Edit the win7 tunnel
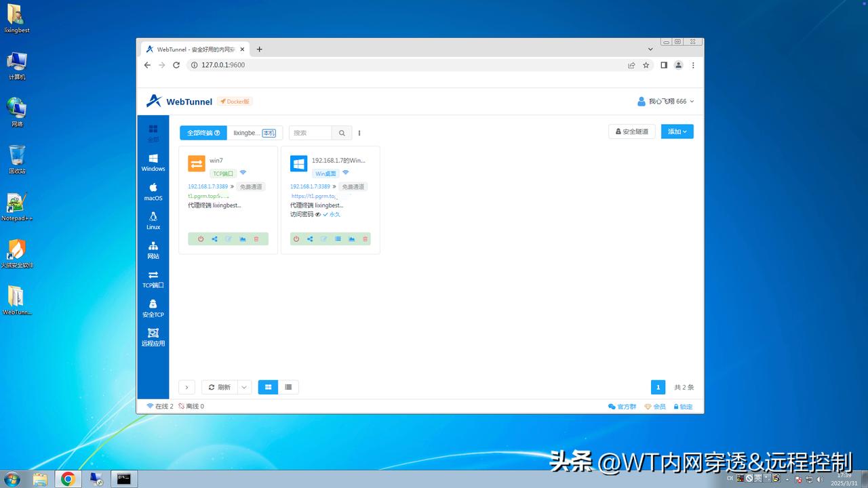The height and width of the screenshot is (488, 868). pos(229,239)
